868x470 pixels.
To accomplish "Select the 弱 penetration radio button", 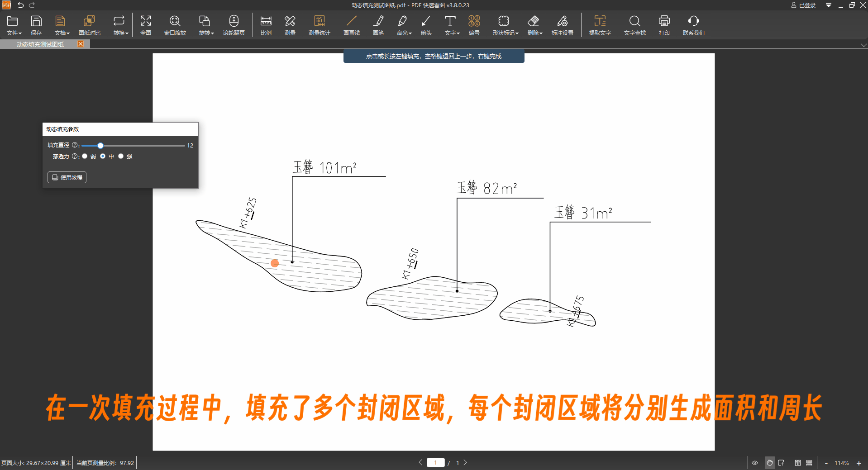I will click(x=85, y=156).
